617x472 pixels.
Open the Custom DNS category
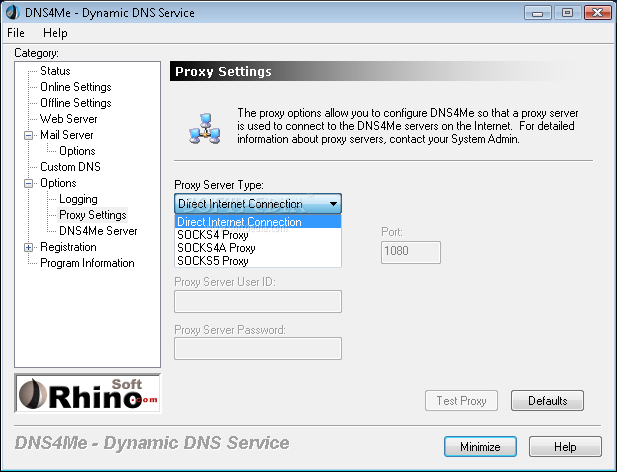coord(70,167)
